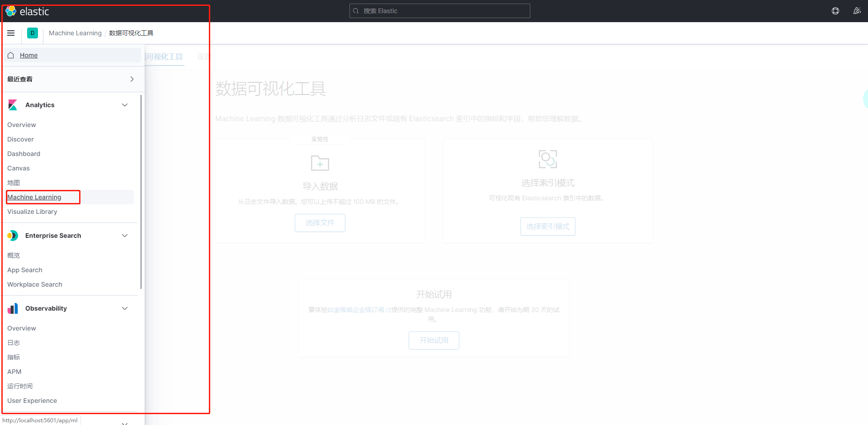Click 数据可视化工具 breadcrumb item
The height and width of the screenshot is (425, 868).
131,33
